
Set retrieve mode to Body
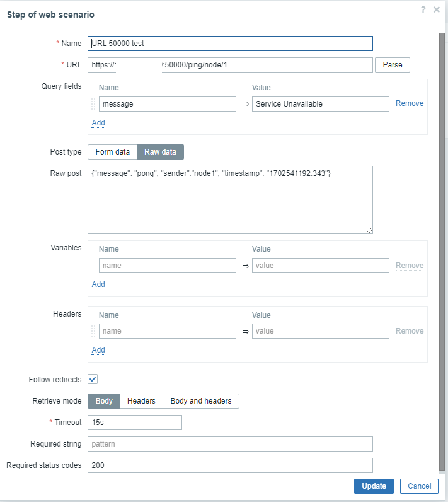click(104, 401)
